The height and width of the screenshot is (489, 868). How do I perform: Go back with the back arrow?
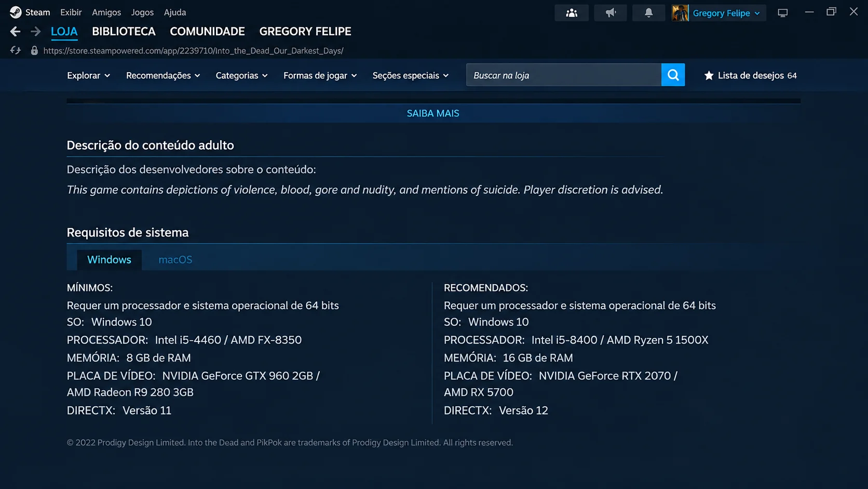tap(15, 32)
